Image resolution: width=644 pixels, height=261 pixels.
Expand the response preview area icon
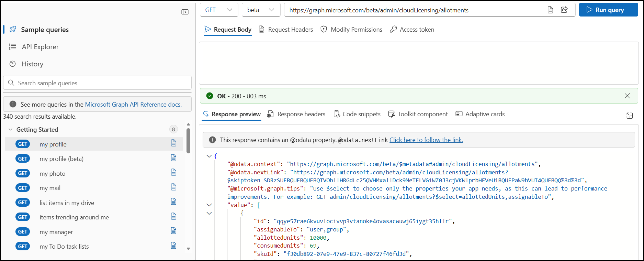(629, 116)
